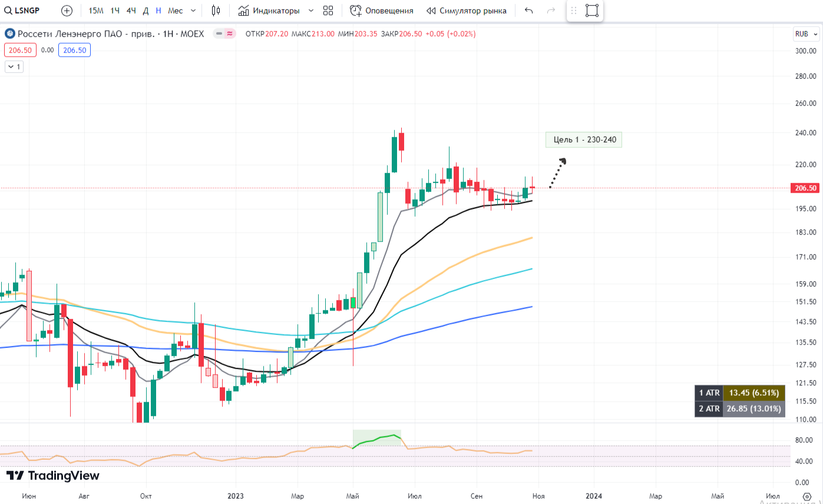Expand the timeframe list chevron

193,11
